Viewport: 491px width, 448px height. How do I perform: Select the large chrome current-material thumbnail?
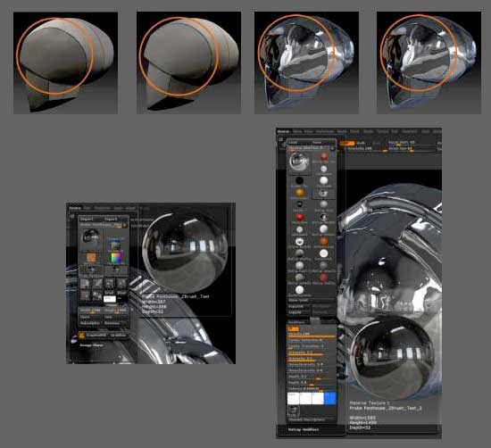click(299, 162)
